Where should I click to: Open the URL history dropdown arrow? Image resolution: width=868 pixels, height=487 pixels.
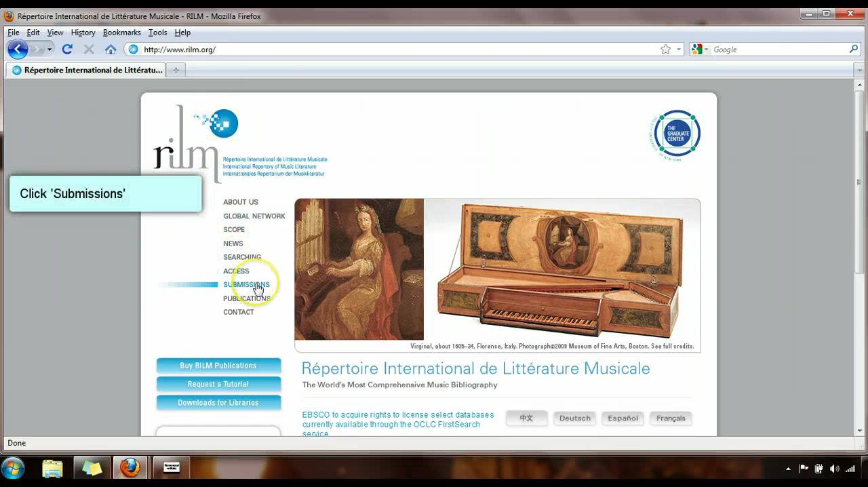(679, 50)
